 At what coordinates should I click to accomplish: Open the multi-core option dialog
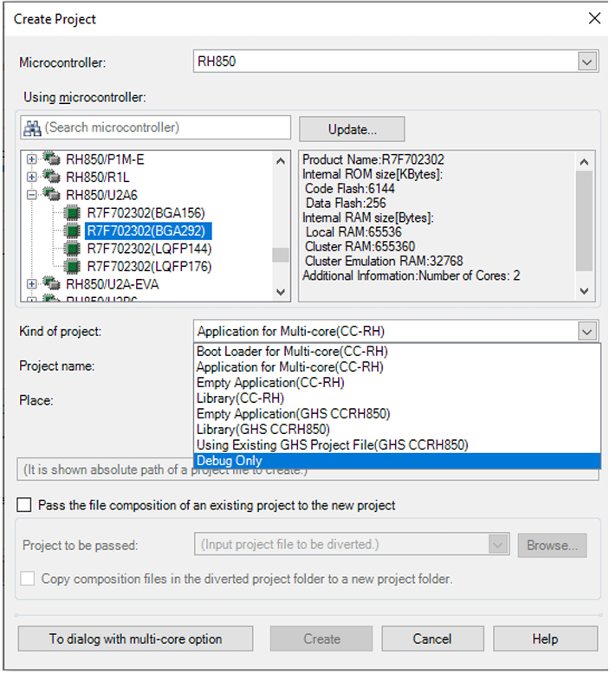pos(135,639)
